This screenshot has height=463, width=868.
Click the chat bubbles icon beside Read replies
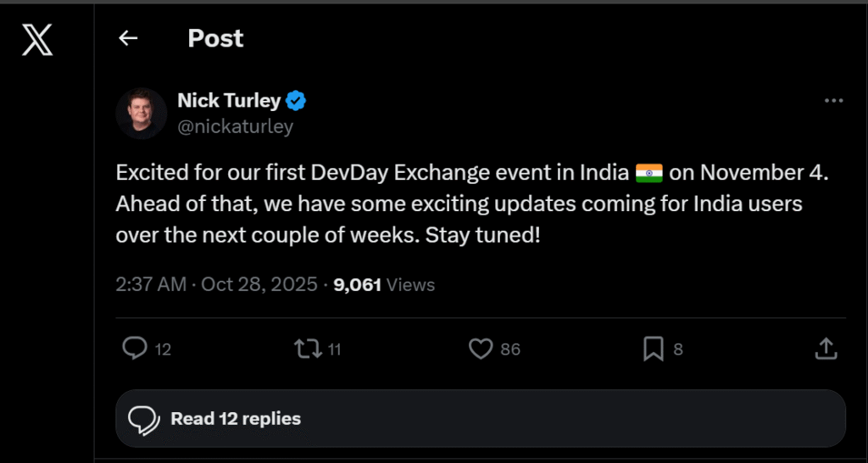(x=144, y=419)
